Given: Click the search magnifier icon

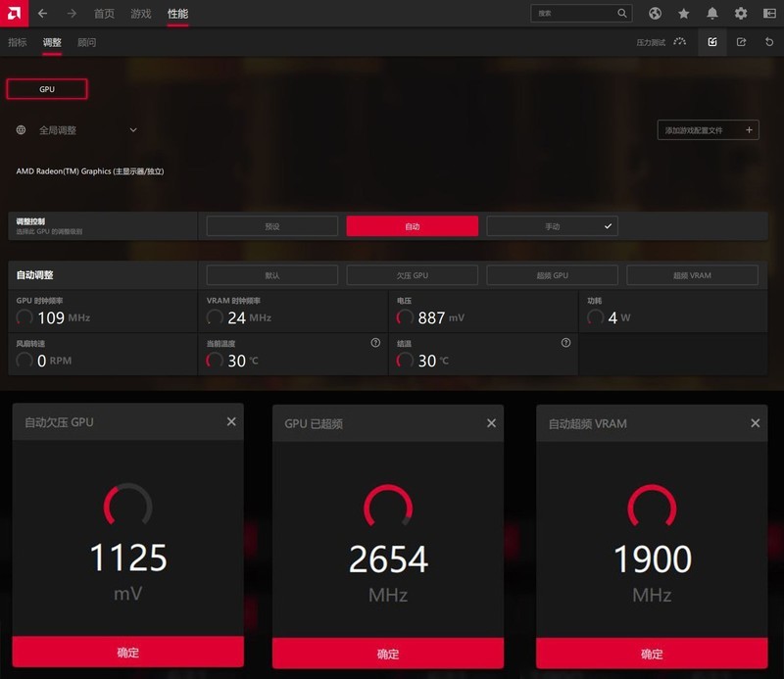Looking at the screenshot, I should tap(622, 14).
